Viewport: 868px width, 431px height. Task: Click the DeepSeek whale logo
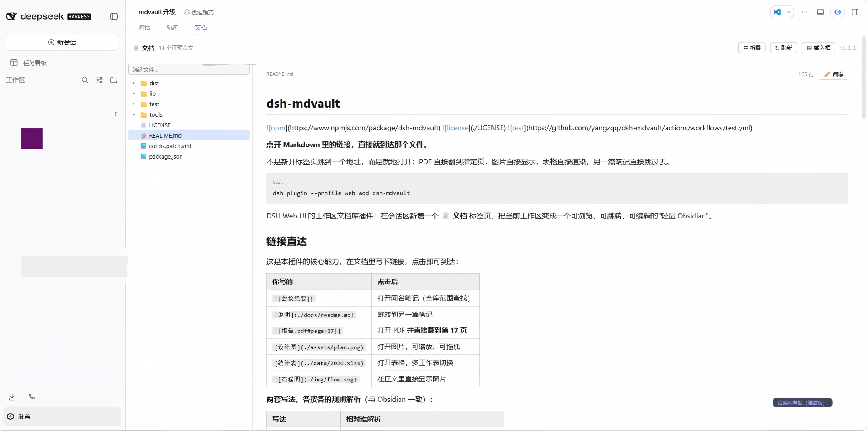click(x=11, y=16)
